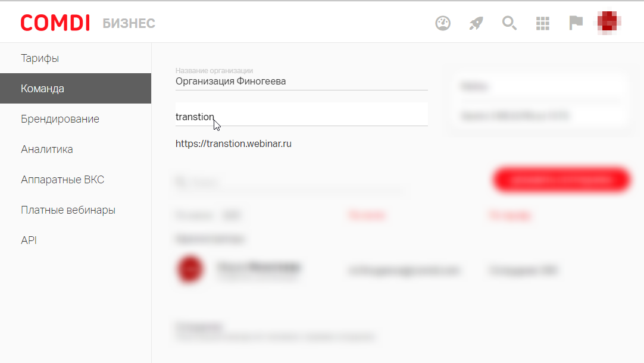This screenshot has height=363, width=644.
Task: Click the red blurred action button
Action: (x=561, y=180)
